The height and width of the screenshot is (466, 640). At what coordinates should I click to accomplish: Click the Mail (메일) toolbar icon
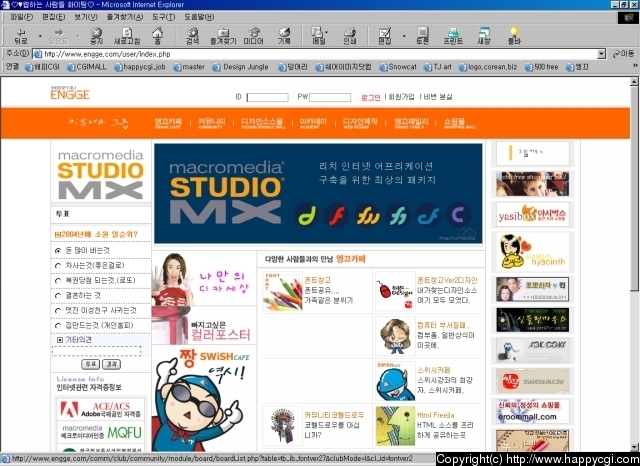click(x=318, y=36)
